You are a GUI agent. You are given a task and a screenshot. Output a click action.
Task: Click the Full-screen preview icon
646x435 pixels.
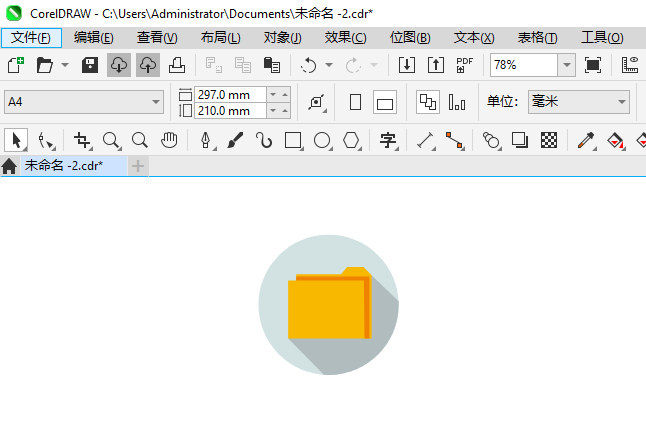(x=592, y=65)
